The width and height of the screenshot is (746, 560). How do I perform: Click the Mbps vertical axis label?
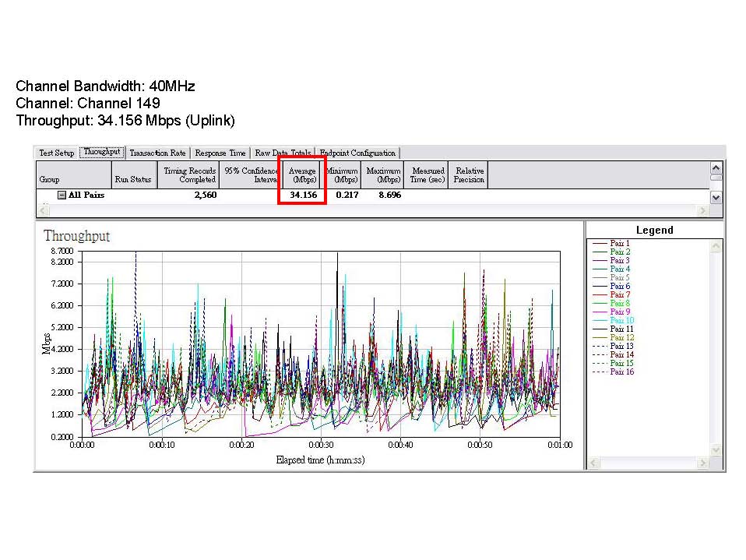coord(47,343)
